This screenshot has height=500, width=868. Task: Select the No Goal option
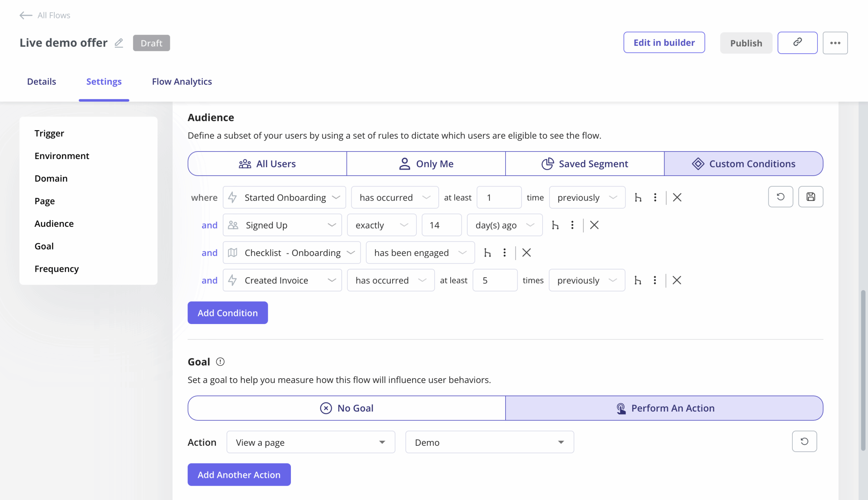pyautogui.click(x=346, y=408)
